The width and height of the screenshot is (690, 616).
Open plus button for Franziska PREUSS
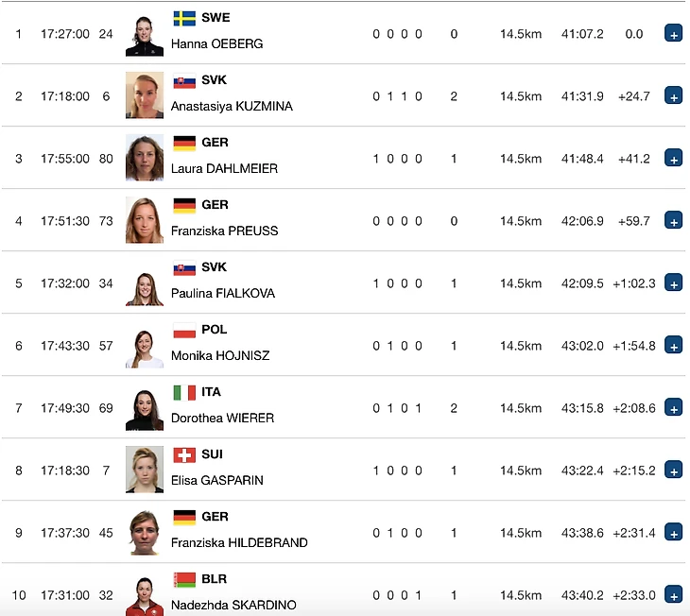[673, 220]
